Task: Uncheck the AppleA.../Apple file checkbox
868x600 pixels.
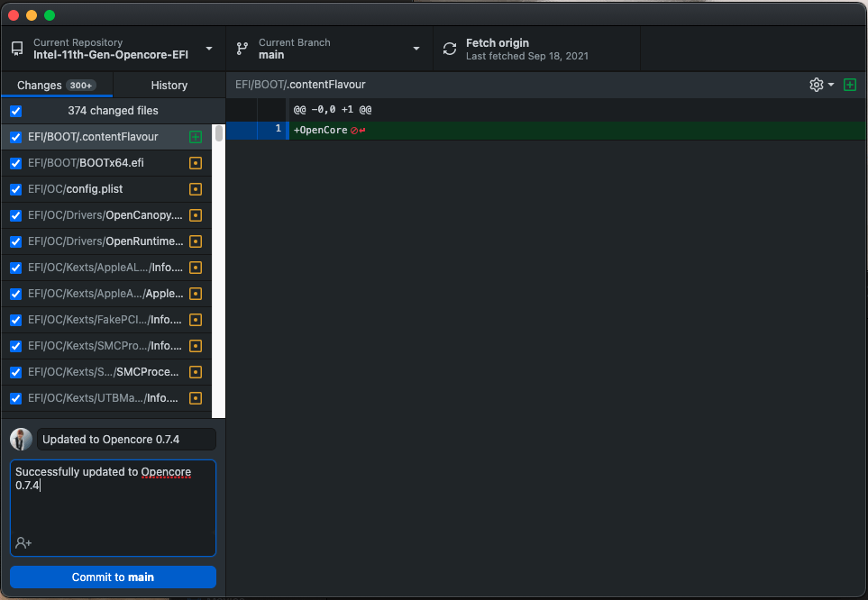Action: coord(16,294)
